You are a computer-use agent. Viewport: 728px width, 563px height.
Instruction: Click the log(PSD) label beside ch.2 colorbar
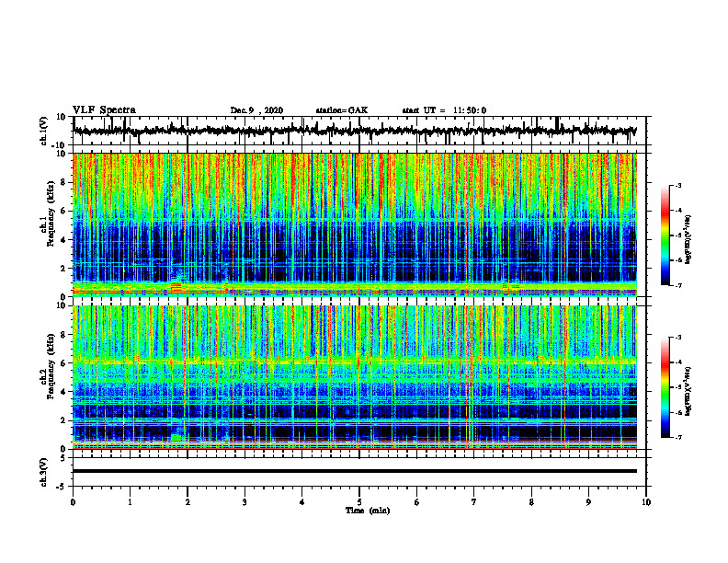(688, 391)
